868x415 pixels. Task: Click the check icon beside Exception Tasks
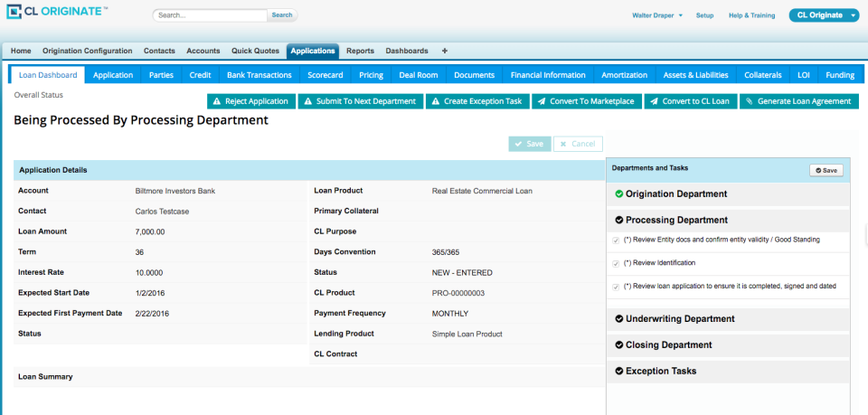(618, 372)
